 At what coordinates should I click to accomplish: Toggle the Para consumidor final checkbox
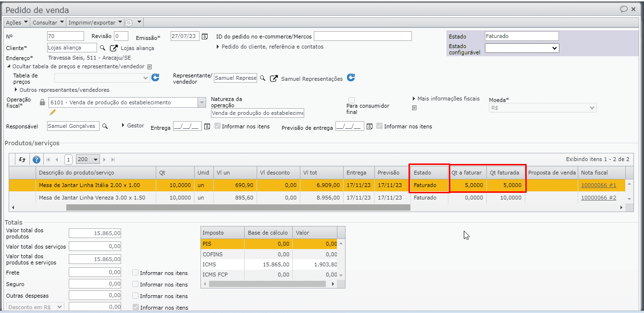tap(352, 100)
